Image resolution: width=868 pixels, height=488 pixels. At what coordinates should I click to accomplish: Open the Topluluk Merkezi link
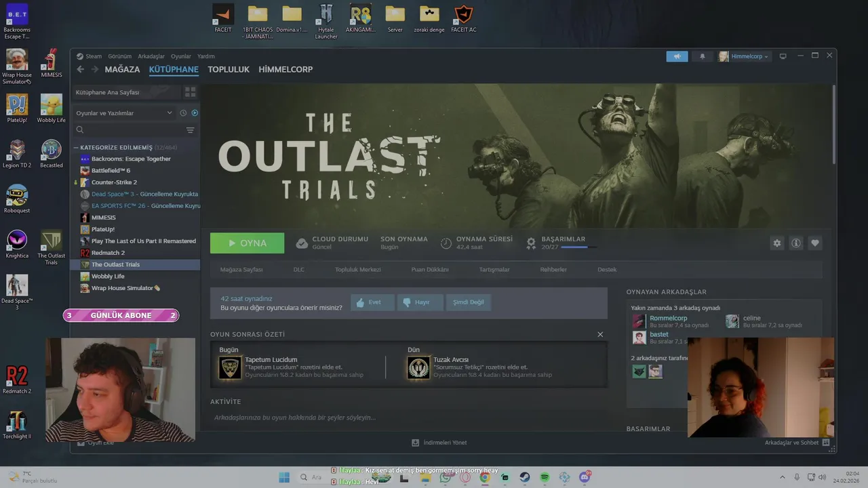tap(358, 269)
